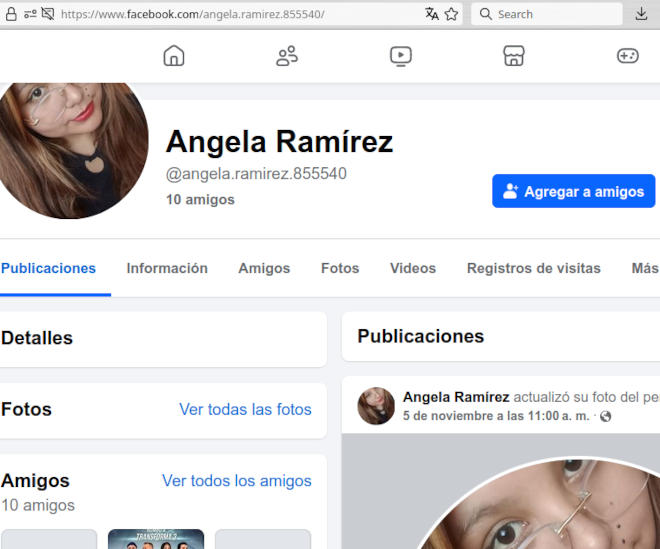This screenshot has height=549, width=660.
Task: Click the Facebook URL in address bar
Action: [192, 14]
